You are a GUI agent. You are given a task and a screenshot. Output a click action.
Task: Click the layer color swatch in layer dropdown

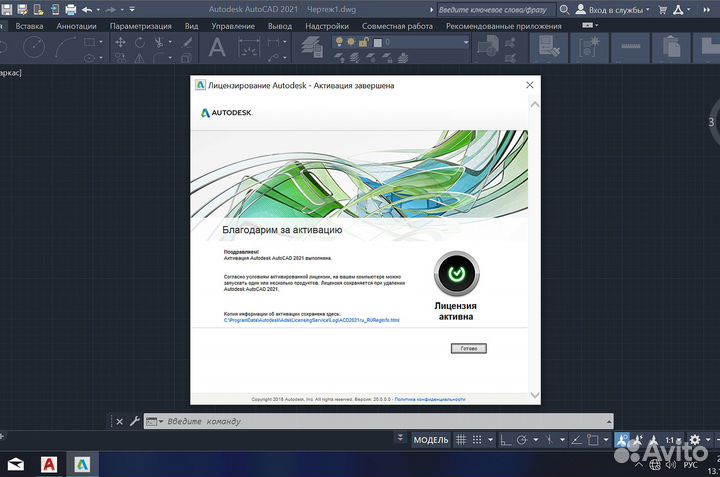coord(377,43)
